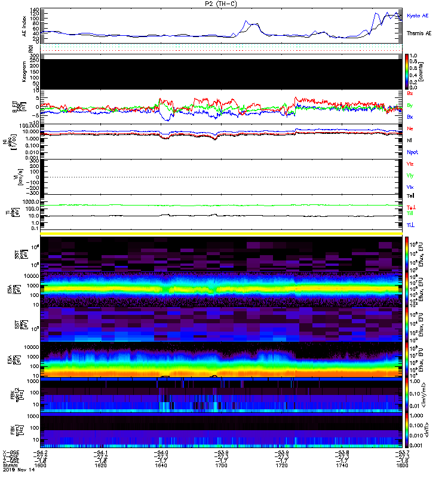Screen dimensions: 448x478
Task: Select the black Te parallel legend label
Action: tap(410, 196)
